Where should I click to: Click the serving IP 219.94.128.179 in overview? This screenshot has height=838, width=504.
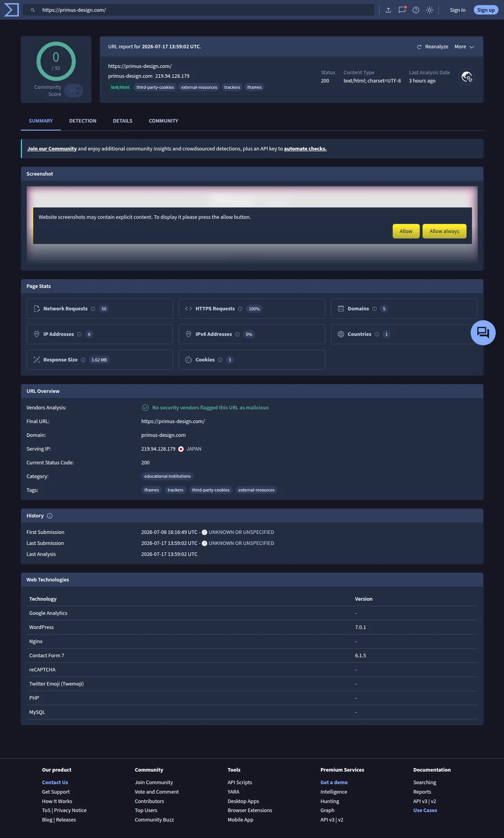tap(158, 449)
